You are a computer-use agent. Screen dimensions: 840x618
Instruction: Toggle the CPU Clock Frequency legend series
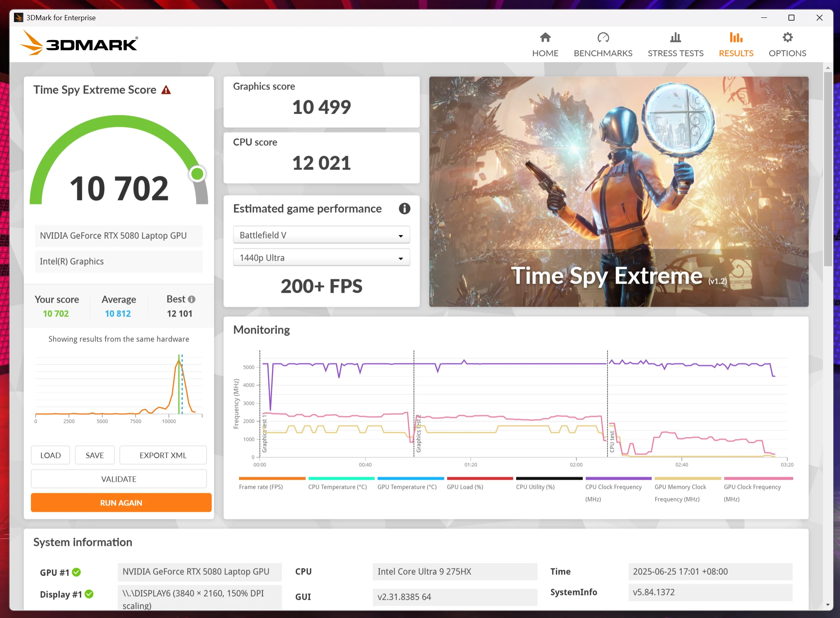pyautogui.click(x=613, y=487)
